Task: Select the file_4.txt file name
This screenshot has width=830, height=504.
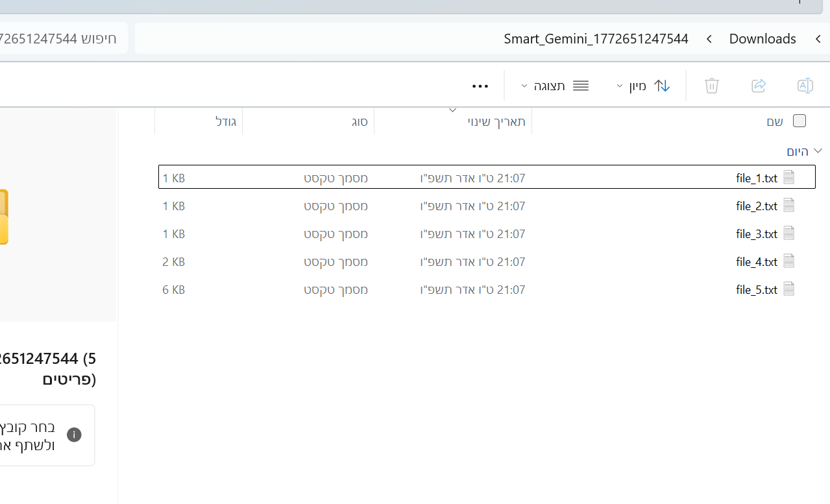Action: (756, 262)
